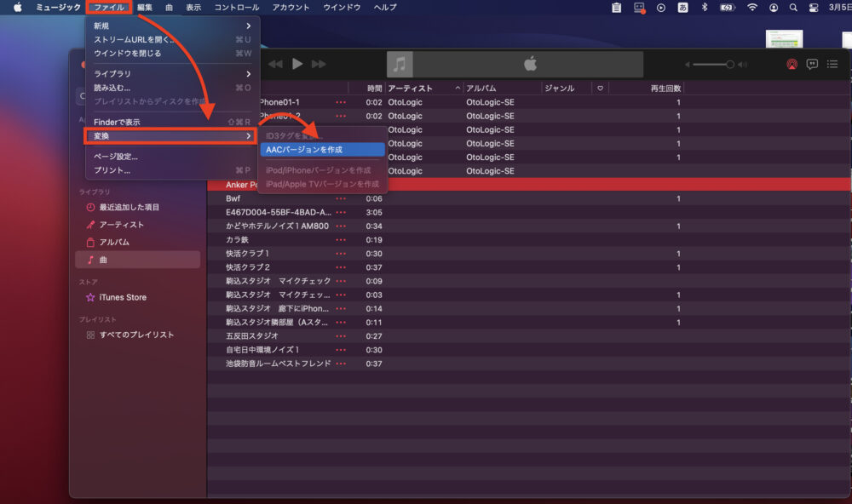Sort by 再生回数 column header

[646, 88]
